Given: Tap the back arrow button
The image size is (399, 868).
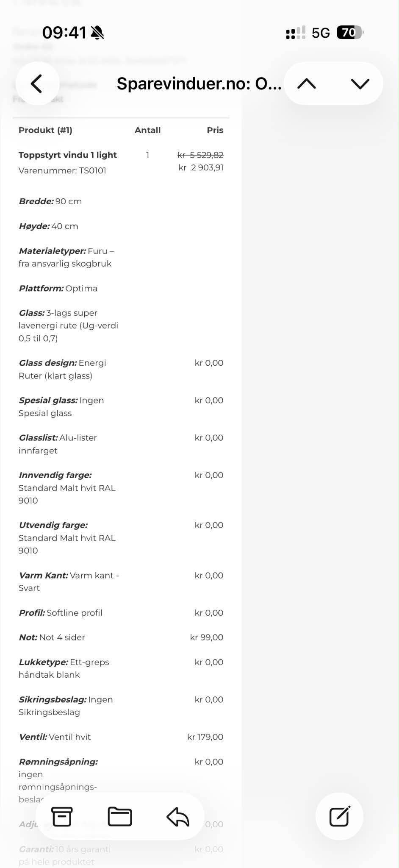Looking at the screenshot, I should click(37, 83).
